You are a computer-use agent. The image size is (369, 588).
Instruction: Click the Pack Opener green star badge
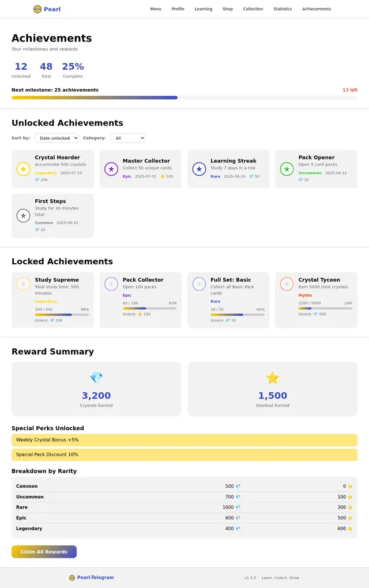tap(287, 169)
